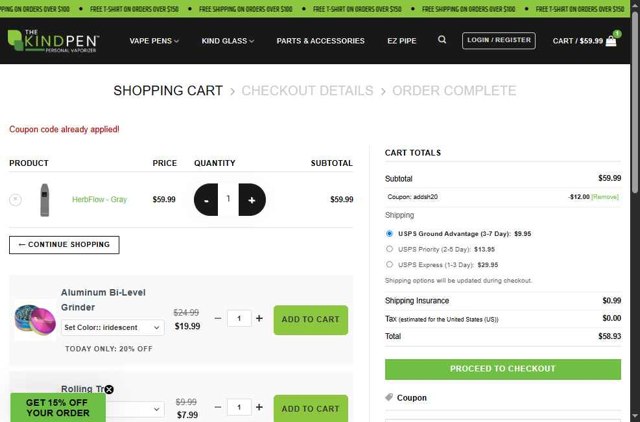This screenshot has height=422, width=640.
Task: Click the Total $58.93 value
Action: click(x=610, y=336)
